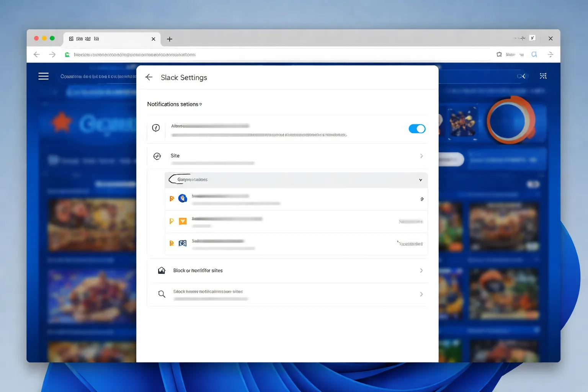Open the Site settings row chevron
Viewport: 588px width, 392px height.
click(421, 156)
